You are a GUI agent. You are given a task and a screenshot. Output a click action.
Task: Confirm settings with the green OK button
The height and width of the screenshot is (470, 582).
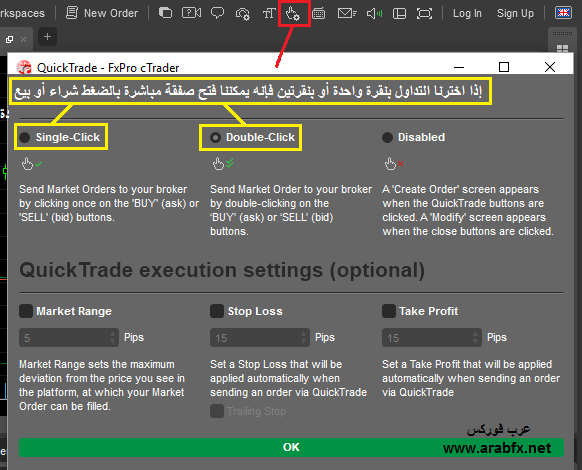pyautogui.click(x=291, y=447)
